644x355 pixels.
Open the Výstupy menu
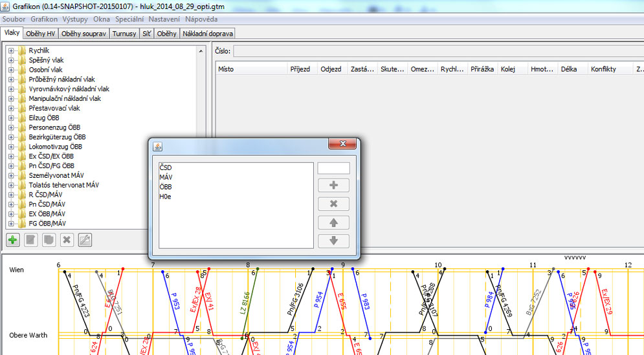pos(75,19)
